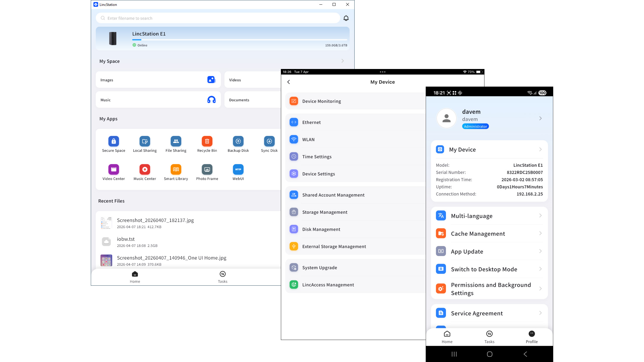Switch to Profile tab on phone
Viewport: 644px width, 362px height.
point(532,337)
